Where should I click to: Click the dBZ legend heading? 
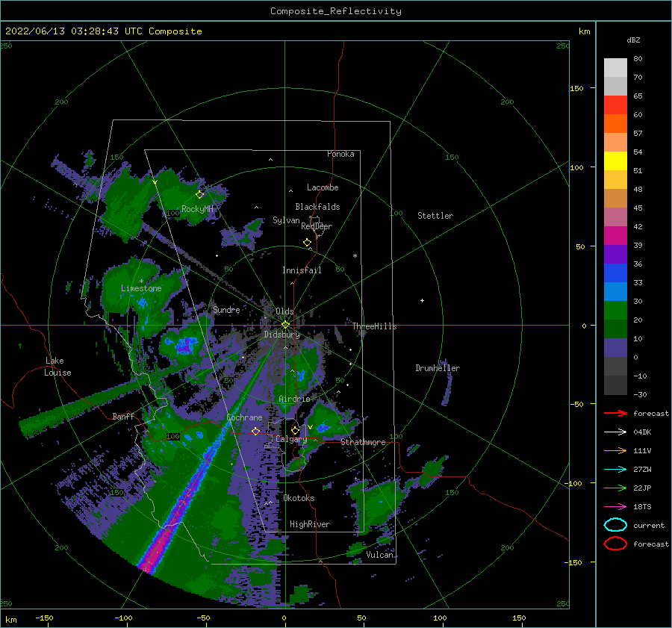pos(633,40)
